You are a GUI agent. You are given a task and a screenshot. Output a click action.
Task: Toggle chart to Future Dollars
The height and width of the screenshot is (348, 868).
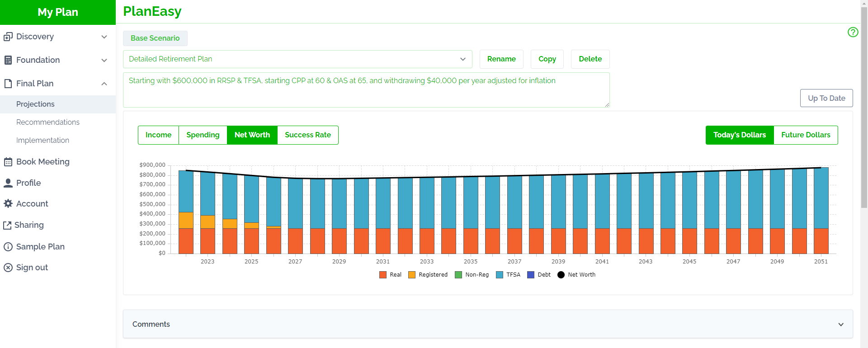tap(806, 135)
